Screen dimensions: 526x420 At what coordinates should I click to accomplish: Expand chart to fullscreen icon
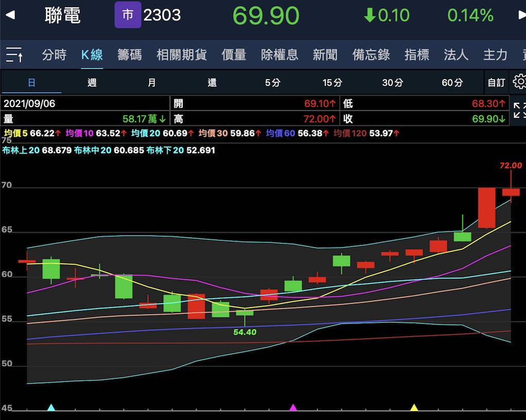point(519,110)
